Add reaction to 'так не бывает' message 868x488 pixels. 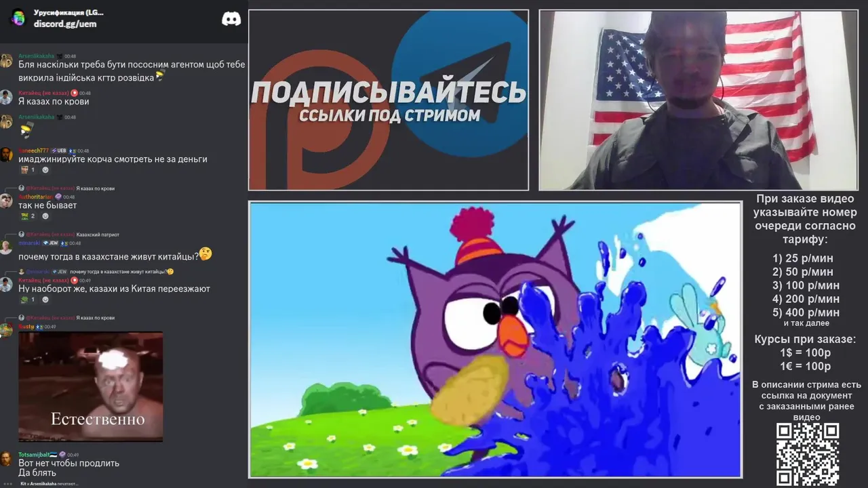tap(45, 216)
